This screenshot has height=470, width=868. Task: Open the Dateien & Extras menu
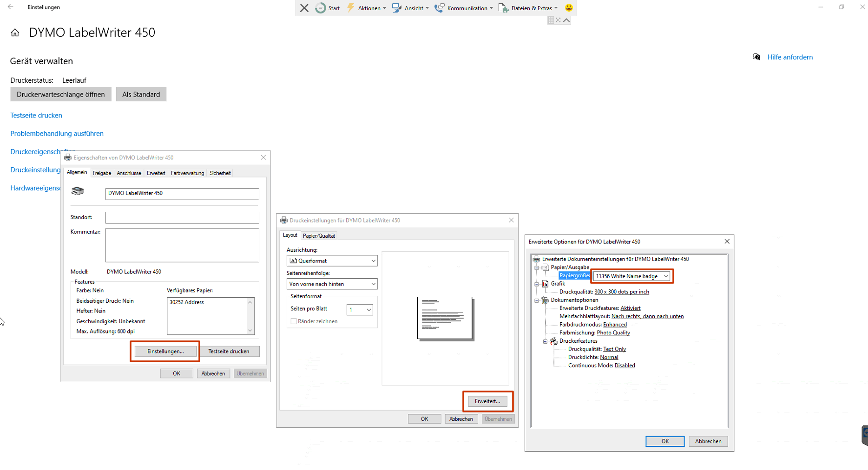[528, 8]
